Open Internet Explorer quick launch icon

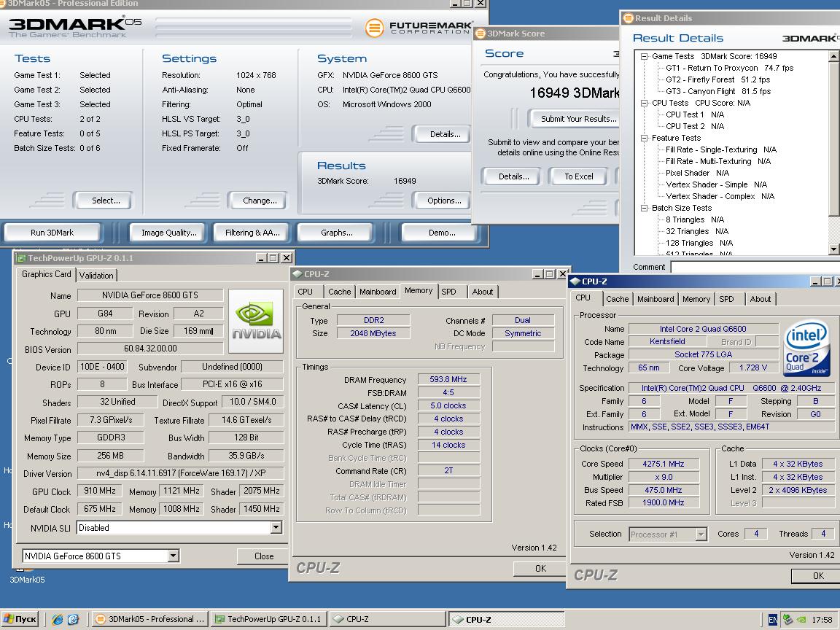click(57, 619)
